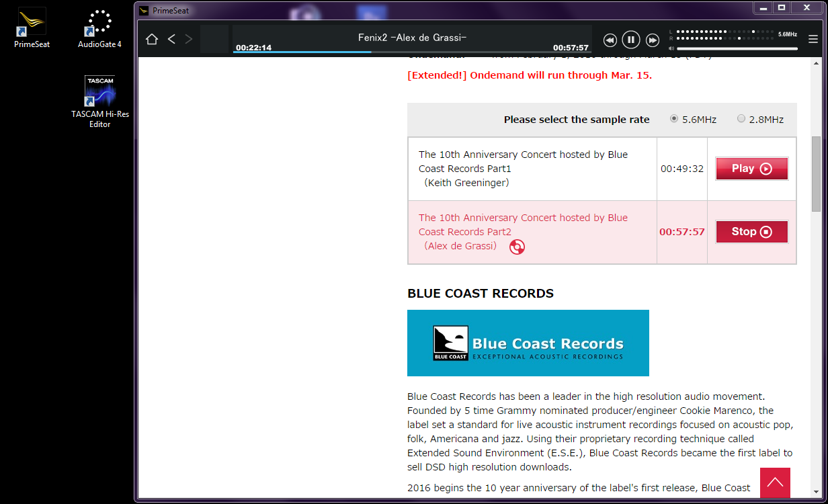The height and width of the screenshot is (504, 828).
Task: Open TASCAM Hi-Res Editor shortcut
Action: point(99,101)
